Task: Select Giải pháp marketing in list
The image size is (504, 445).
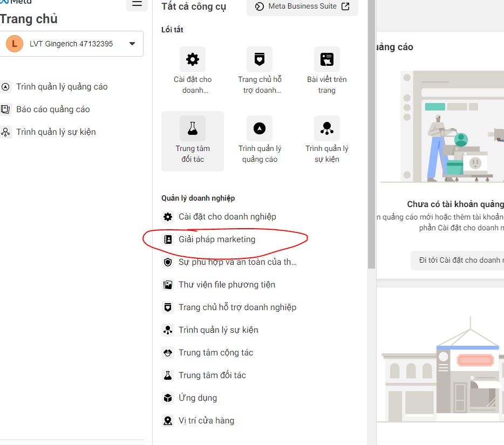Action: point(217,239)
